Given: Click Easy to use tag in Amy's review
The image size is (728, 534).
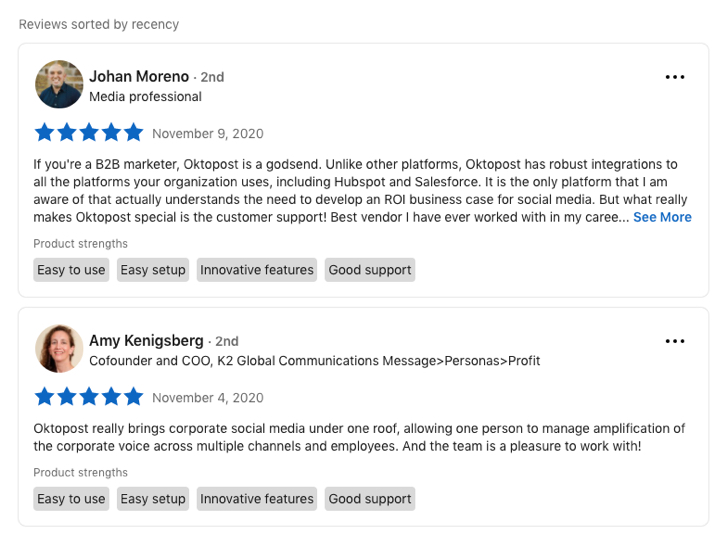Looking at the screenshot, I should coord(71,499).
